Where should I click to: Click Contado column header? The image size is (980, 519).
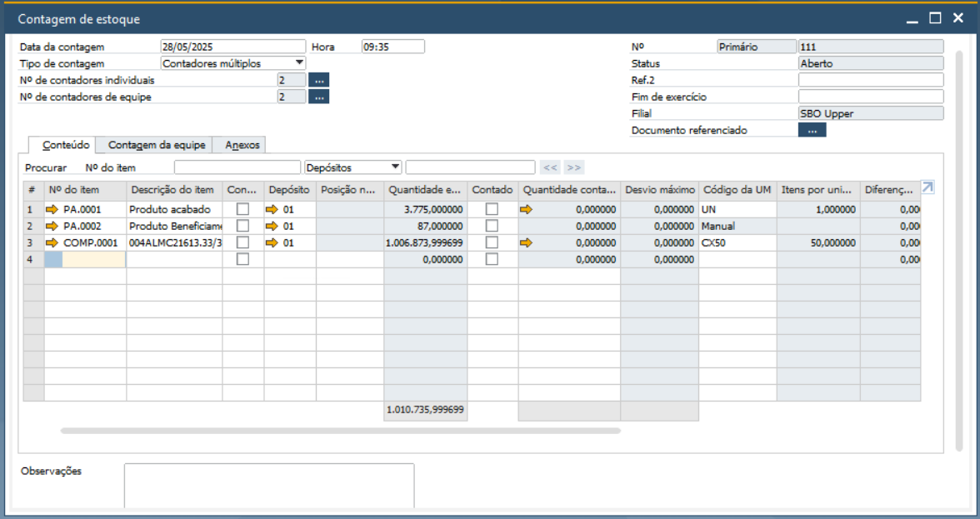[x=492, y=190]
